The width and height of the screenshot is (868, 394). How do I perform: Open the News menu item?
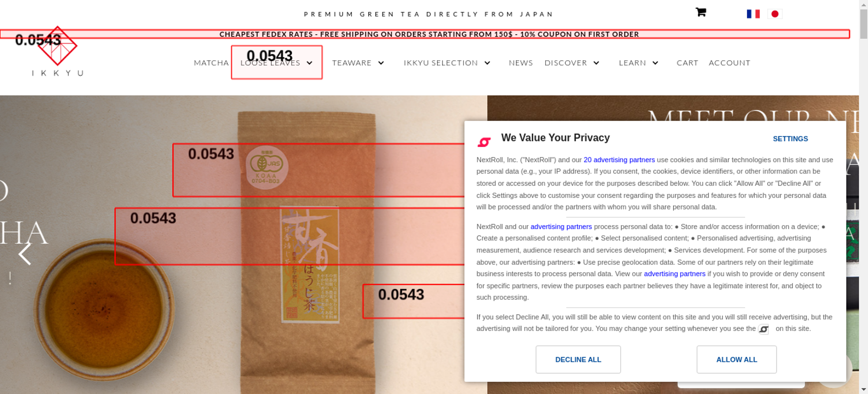[521, 63]
